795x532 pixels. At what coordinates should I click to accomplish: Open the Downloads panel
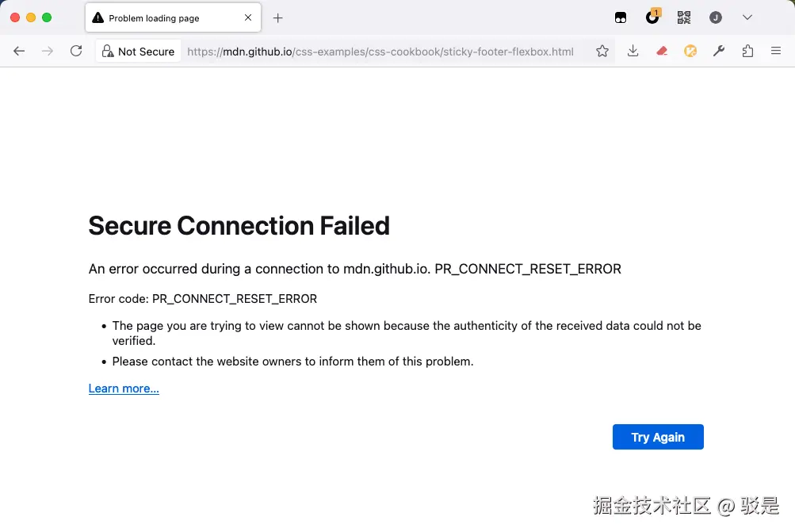pyautogui.click(x=633, y=52)
